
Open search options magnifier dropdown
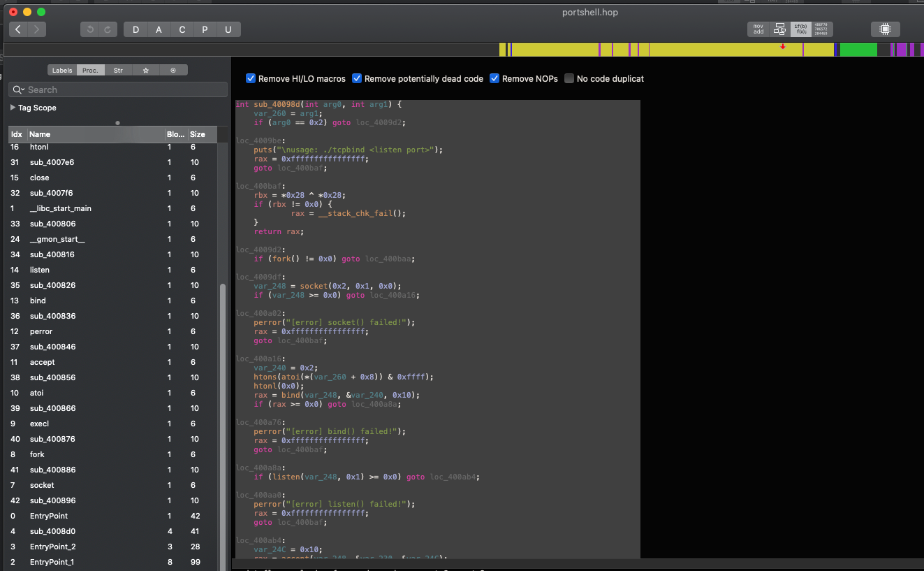pyautogui.click(x=18, y=89)
